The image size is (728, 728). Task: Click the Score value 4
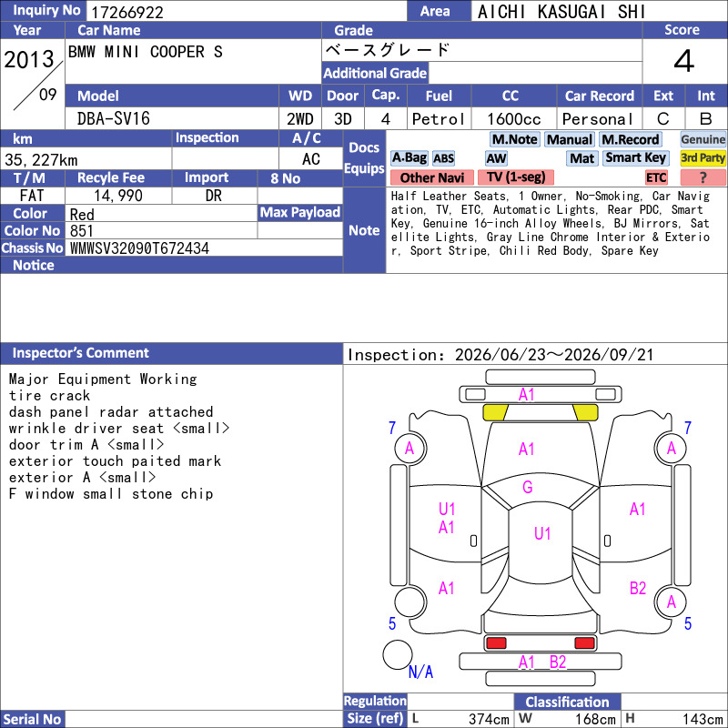tap(684, 61)
